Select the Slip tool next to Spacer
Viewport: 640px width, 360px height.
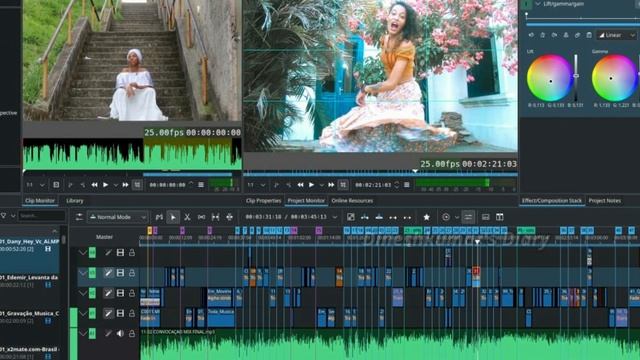tap(215, 217)
